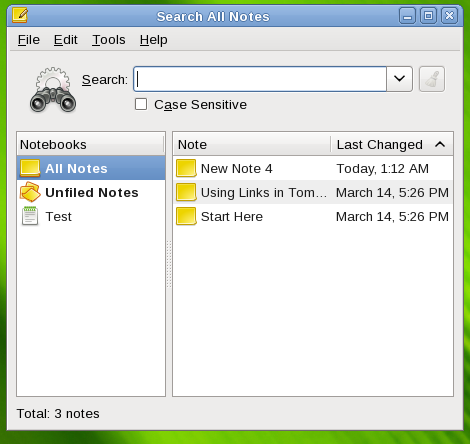Open the Tools menu
This screenshot has height=444, width=470.
[109, 40]
